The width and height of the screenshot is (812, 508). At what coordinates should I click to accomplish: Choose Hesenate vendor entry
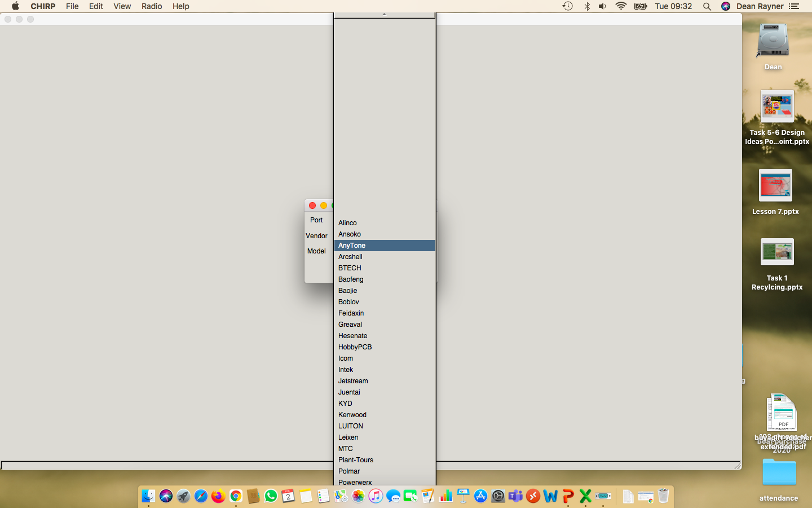pyautogui.click(x=385, y=336)
